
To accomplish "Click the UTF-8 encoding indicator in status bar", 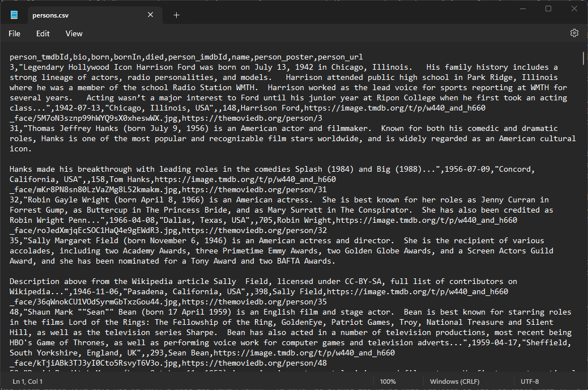I will point(529,381).
